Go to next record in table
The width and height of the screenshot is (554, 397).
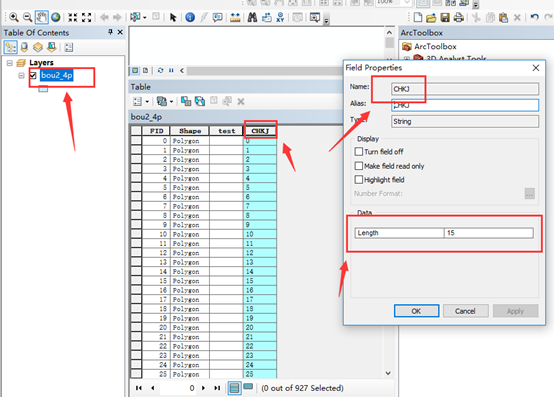click(x=203, y=388)
